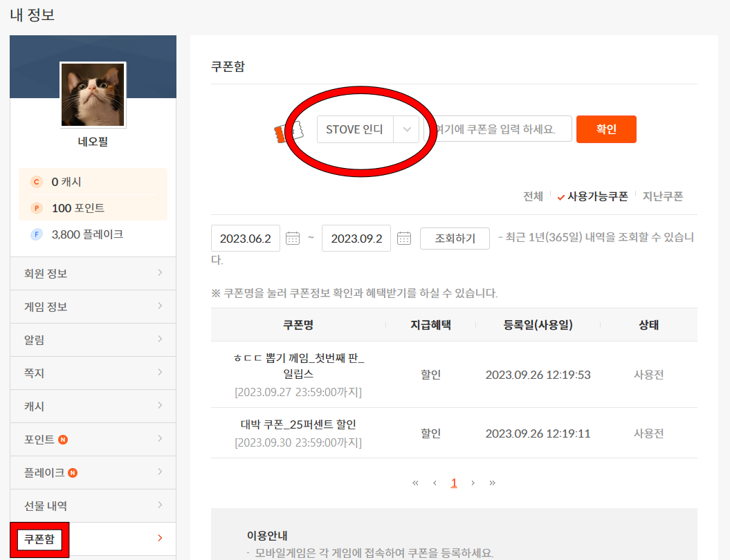Image resolution: width=730 pixels, height=560 pixels.
Task: Click the points P icon
Action: [x=36, y=208]
